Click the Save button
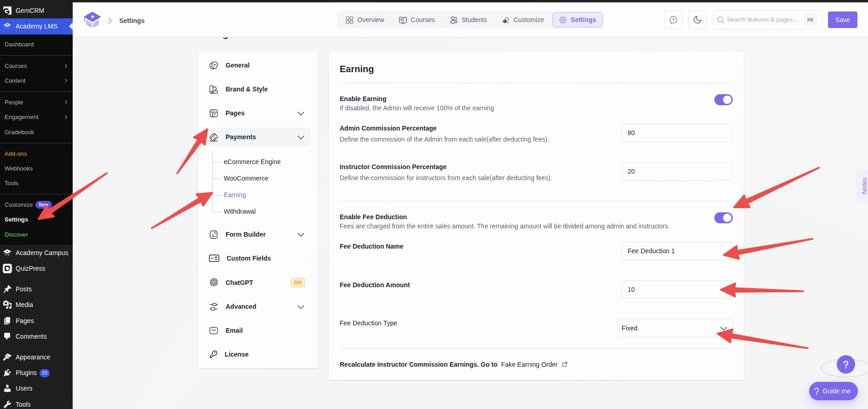 842,20
